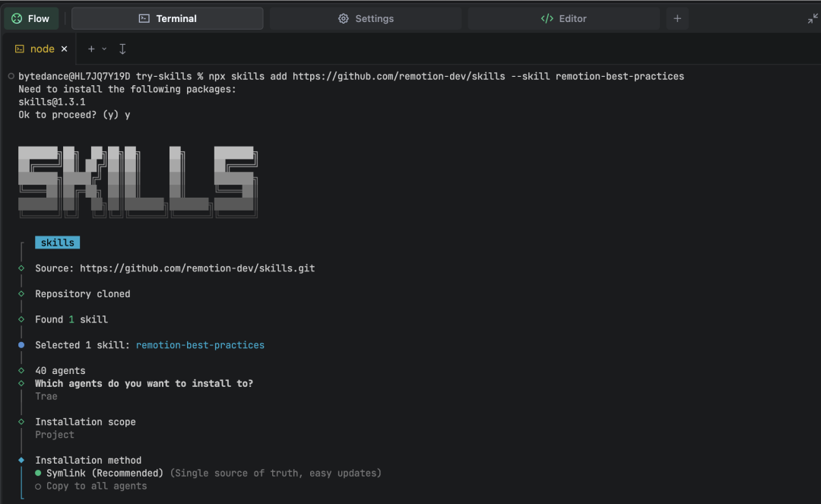Viewport: 821px width, 504px height.
Task: Click 'Need to install the following packages:'
Action: coord(127,89)
